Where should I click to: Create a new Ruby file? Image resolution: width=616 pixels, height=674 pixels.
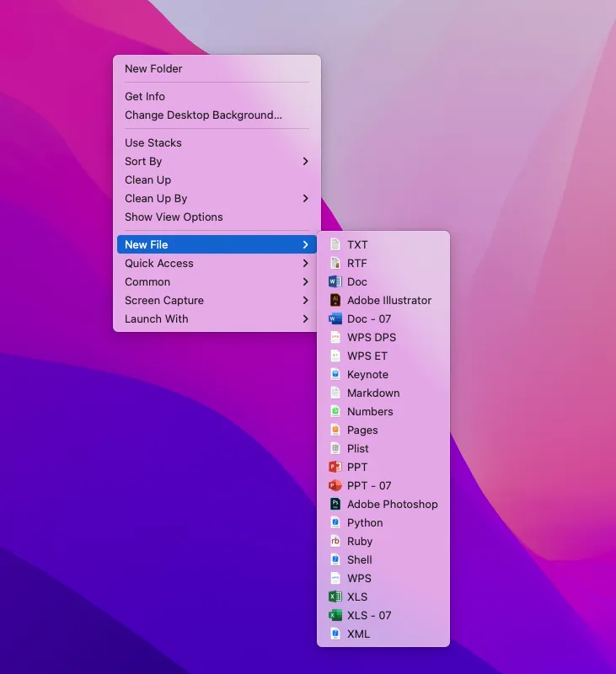click(383, 541)
